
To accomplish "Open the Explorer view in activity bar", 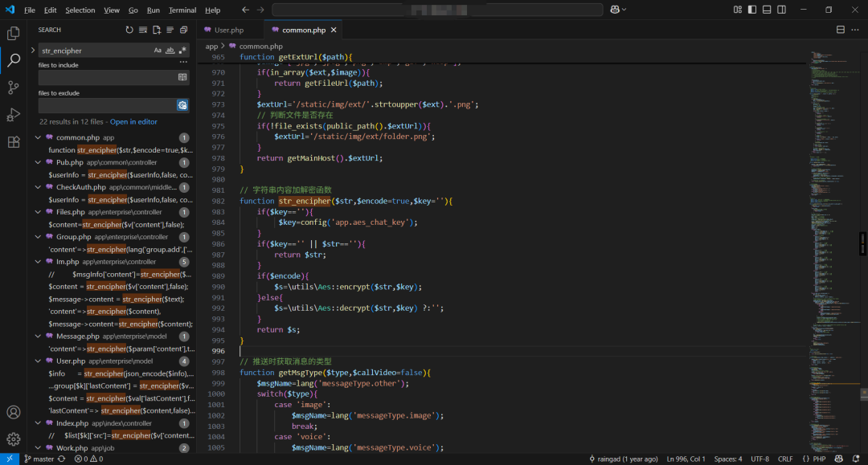I will point(14,34).
